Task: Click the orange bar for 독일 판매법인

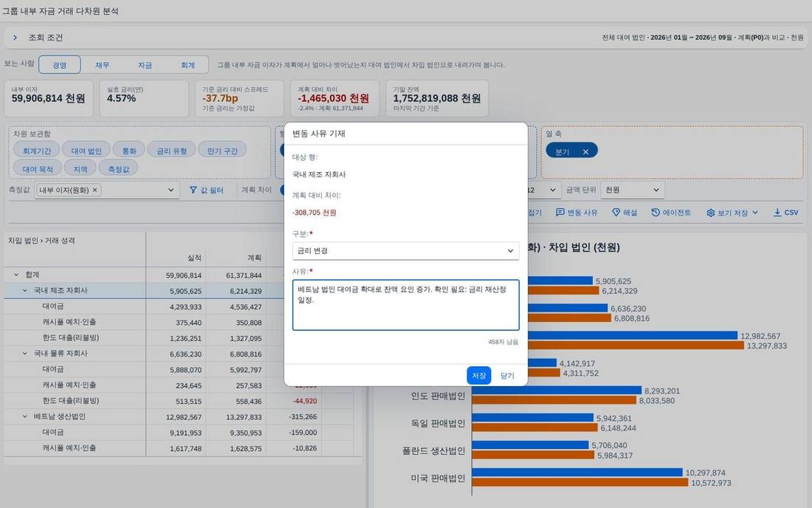Action: [x=535, y=428]
